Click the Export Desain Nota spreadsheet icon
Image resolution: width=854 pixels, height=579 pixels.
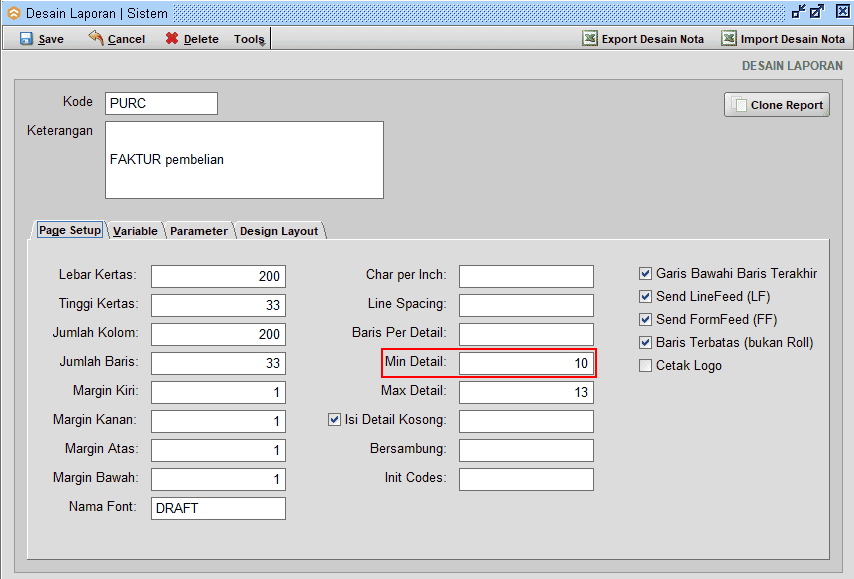589,38
